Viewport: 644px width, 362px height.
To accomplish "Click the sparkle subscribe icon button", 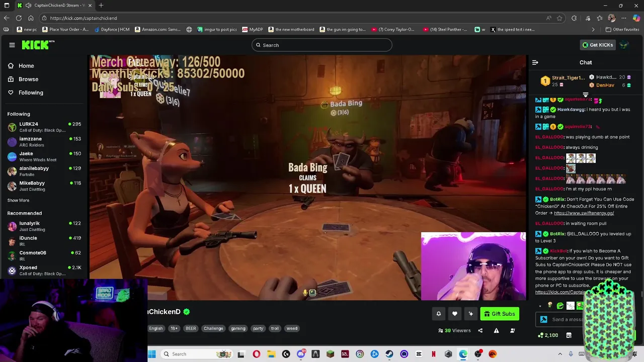I will point(470,314).
